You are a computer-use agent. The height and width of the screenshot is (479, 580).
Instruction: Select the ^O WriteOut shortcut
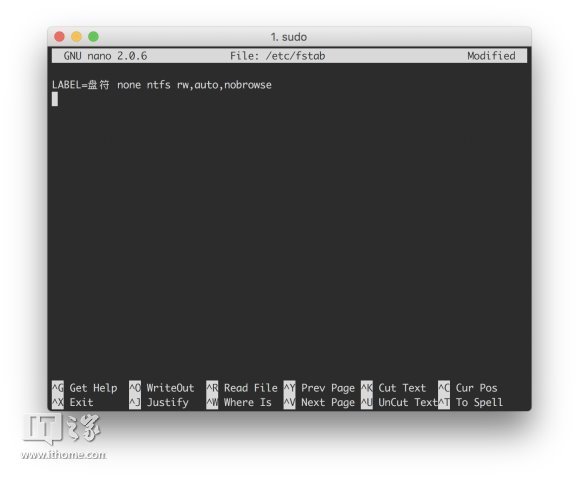coord(162,388)
